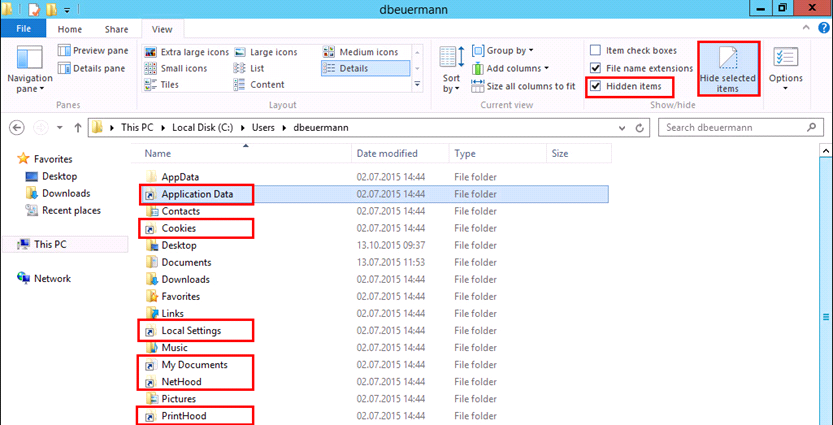Image resolution: width=833 pixels, height=425 pixels.
Task: Open the Options button icon
Action: click(785, 58)
